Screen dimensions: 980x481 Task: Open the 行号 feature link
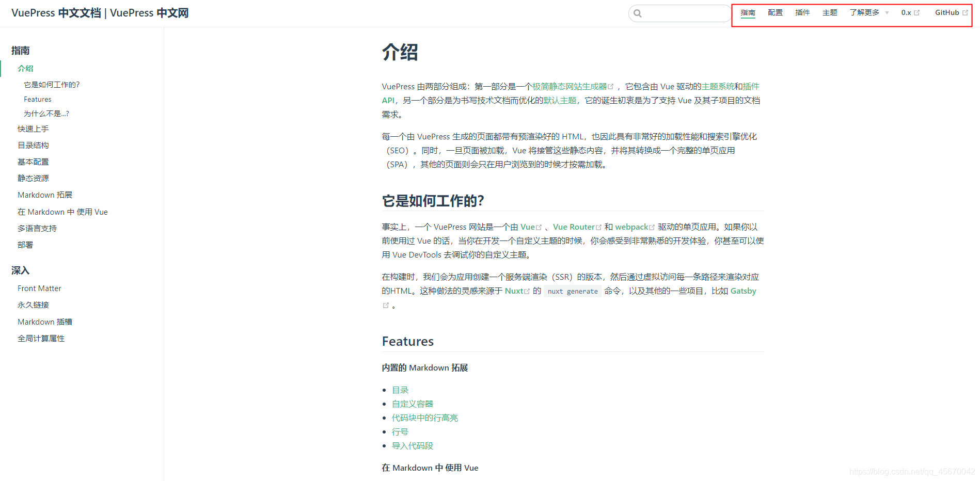pyautogui.click(x=400, y=432)
